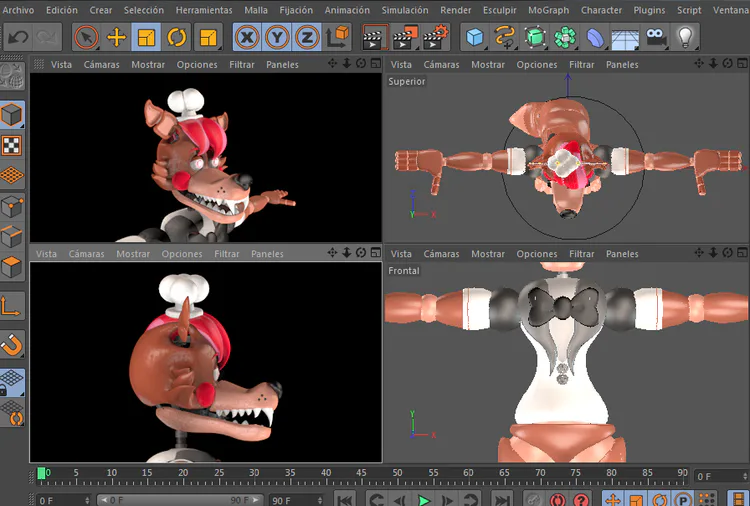Screen dimensions: 750x506
Task: Click the Undo arrow in the toolbar
Action: click(18, 37)
